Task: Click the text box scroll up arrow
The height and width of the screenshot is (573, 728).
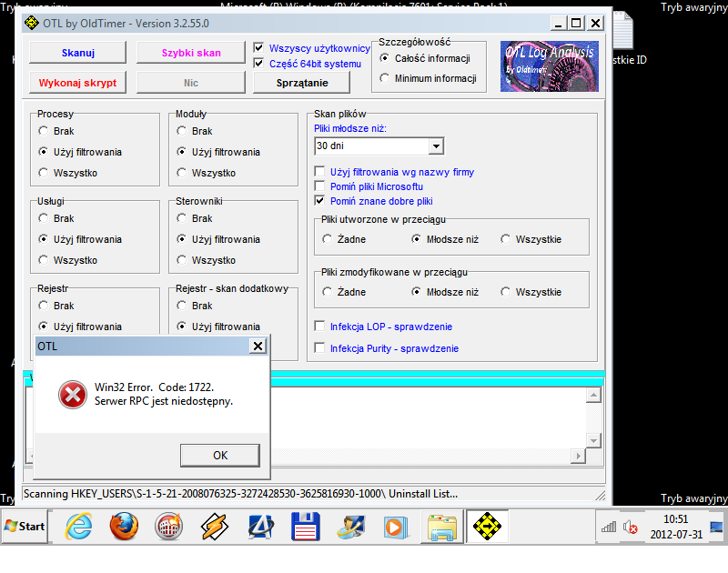Action: coord(594,396)
